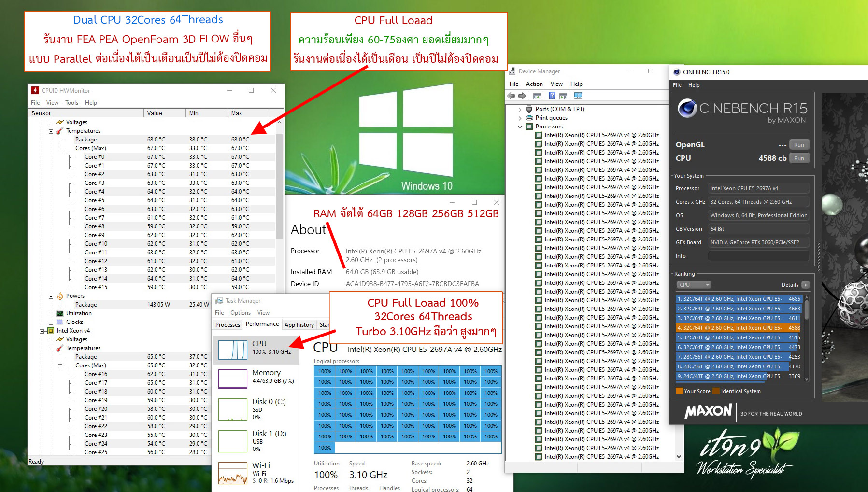
Task: Click the Task Manager title bar icon
Action: click(x=219, y=301)
